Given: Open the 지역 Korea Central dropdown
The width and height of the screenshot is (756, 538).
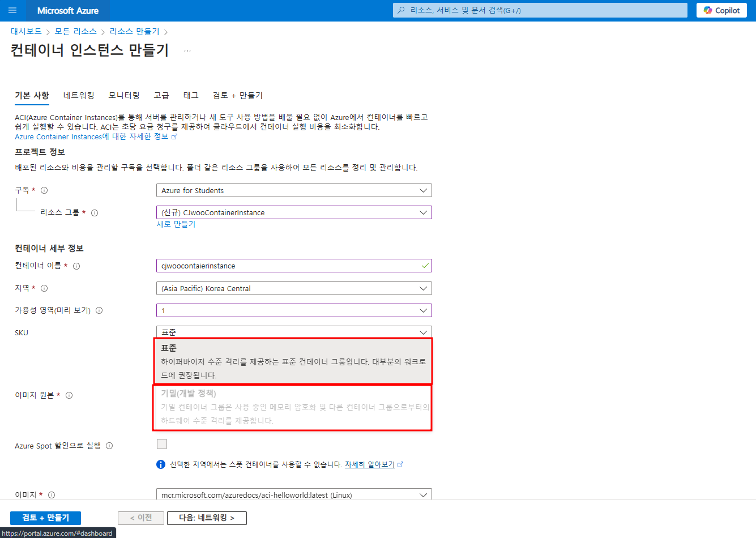Looking at the screenshot, I should tap(294, 288).
